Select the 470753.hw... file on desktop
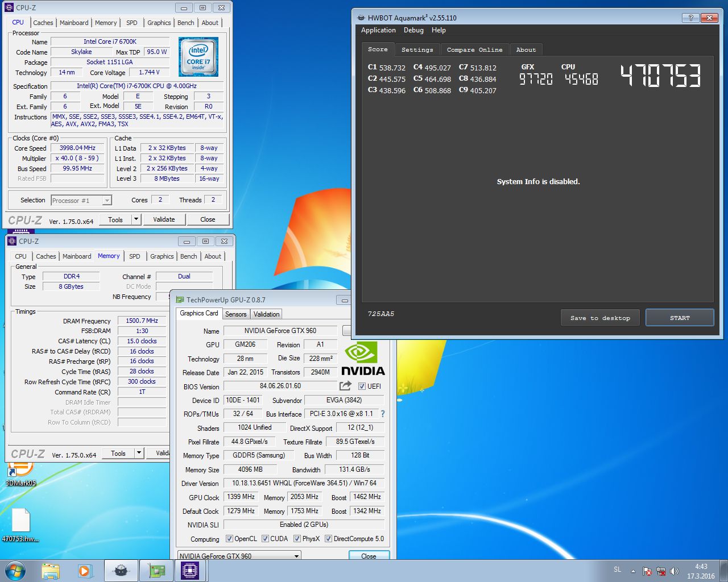This screenshot has height=582, width=728. click(20, 525)
